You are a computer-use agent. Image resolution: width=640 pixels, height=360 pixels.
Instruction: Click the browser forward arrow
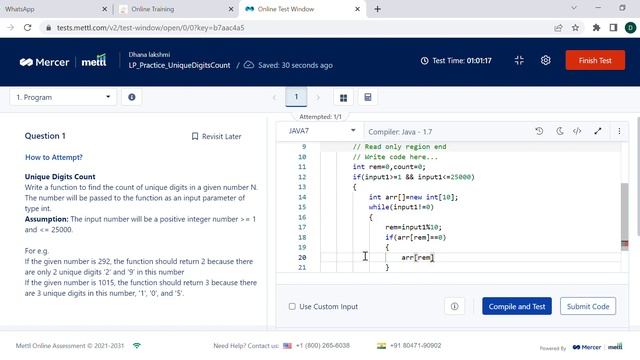click(x=11, y=28)
